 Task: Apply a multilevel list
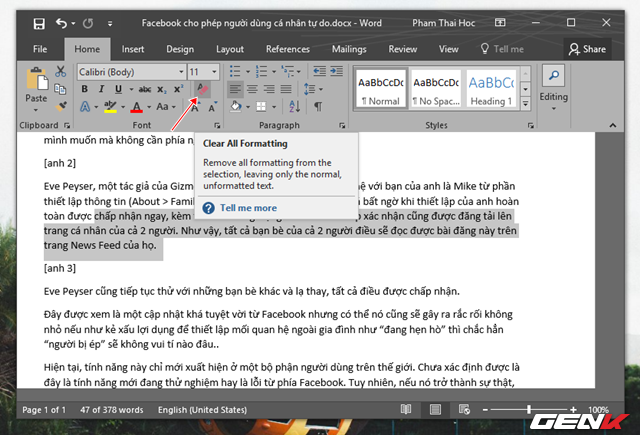pyautogui.click(x=288, y=71)
